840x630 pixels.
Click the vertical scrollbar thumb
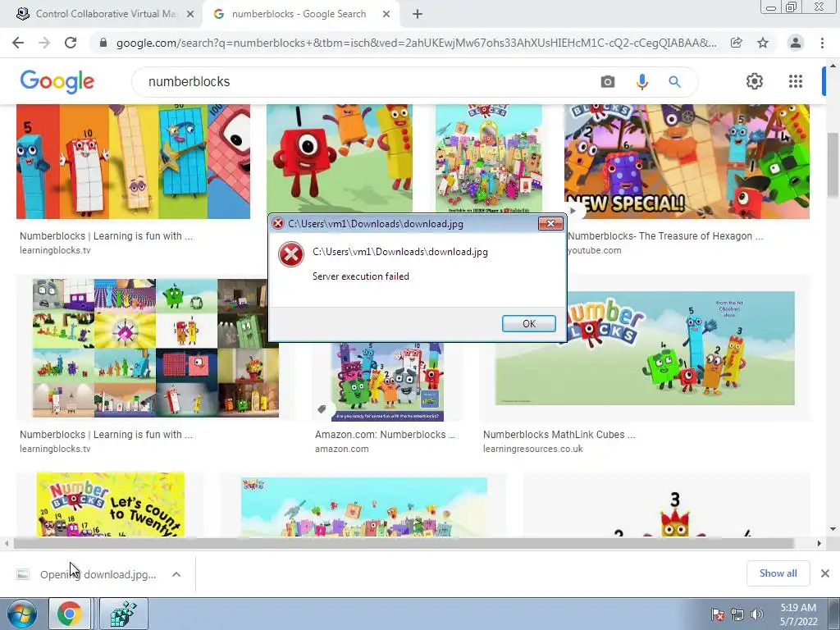point(833,164)
